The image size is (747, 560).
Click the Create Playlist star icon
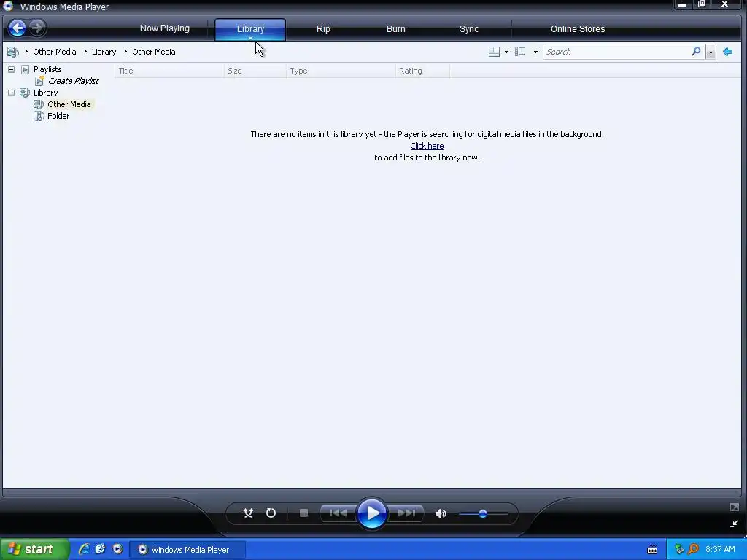tap(39, 81)
